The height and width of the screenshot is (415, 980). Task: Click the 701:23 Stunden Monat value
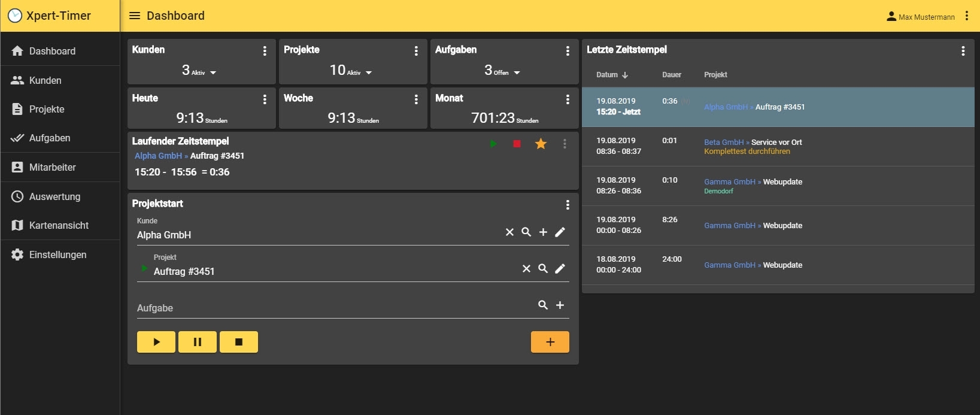tap(505, 118)
